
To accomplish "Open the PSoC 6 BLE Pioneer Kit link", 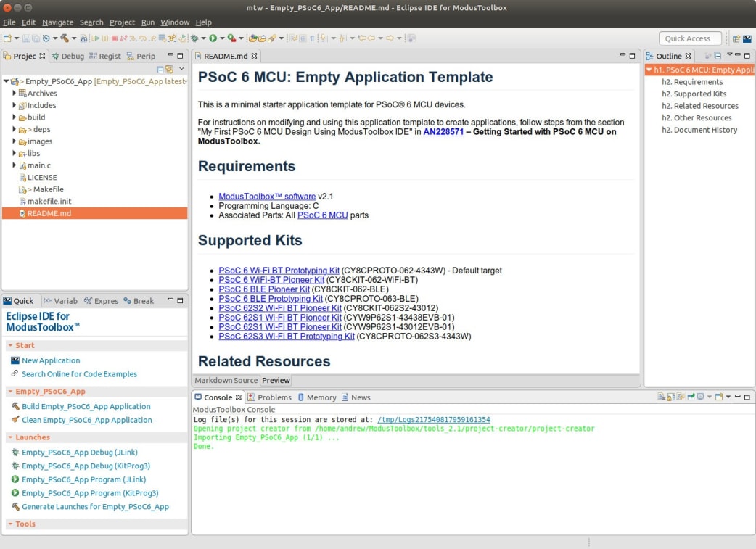I will (264, 289).
